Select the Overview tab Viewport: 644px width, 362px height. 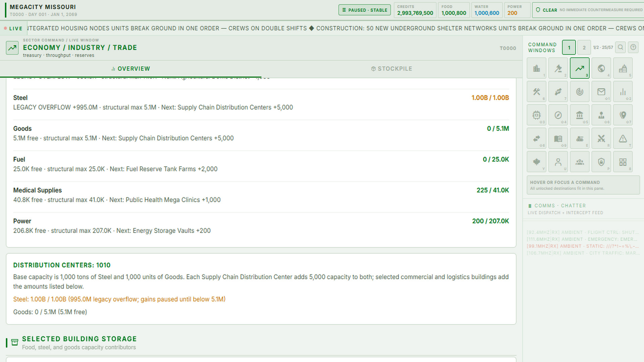[130, 69]
